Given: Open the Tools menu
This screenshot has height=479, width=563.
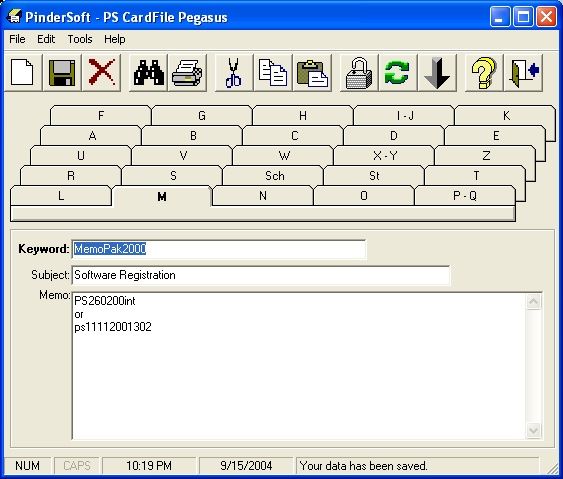Looking at the screenshot, I should [x=80, y=39].
